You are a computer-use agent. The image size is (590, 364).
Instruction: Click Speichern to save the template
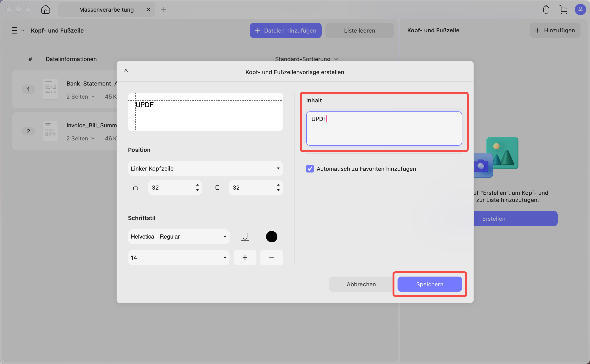pyautogui.click(x=430, y=284)
